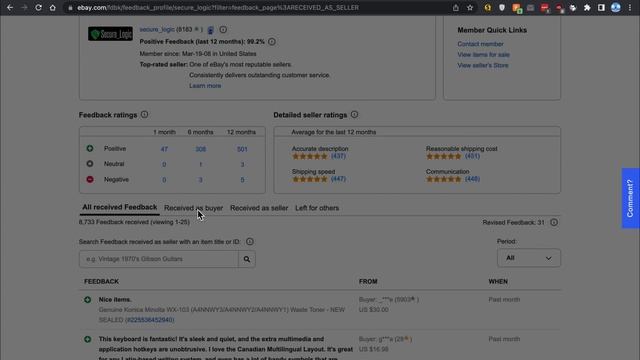
Task: Click the Secure Logic seller logo
Action: [x=110, y=33]
